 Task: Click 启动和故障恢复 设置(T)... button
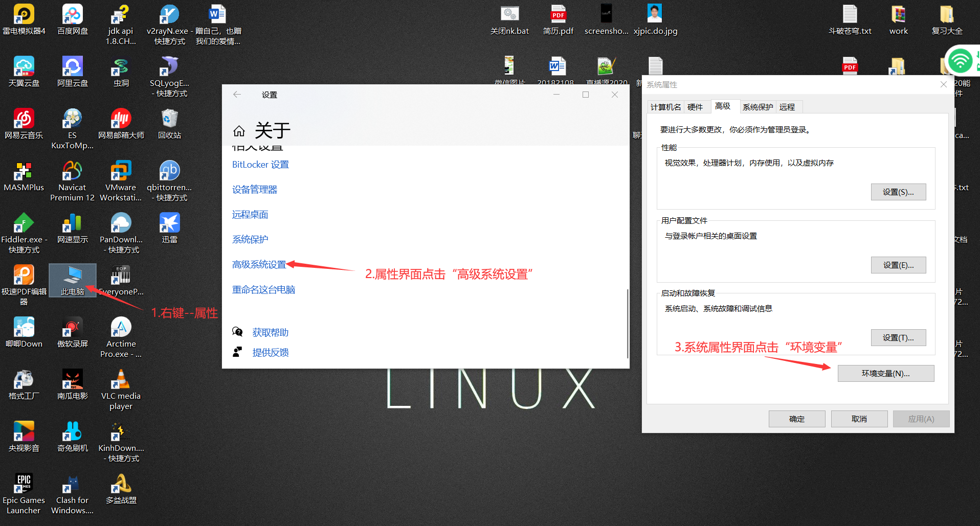point(898,337)
